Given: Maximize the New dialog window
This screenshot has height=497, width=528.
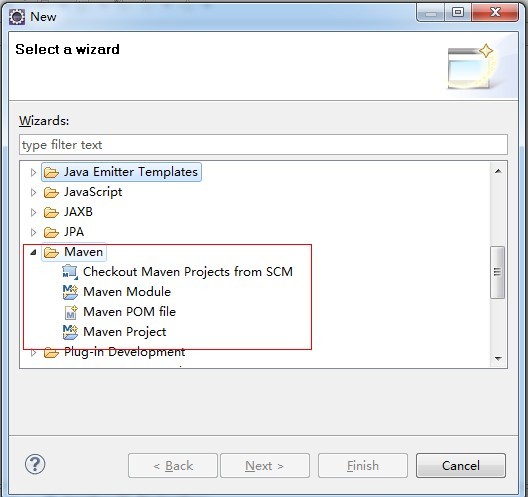Looking at the screenshot, I should [x=457, y=12].
